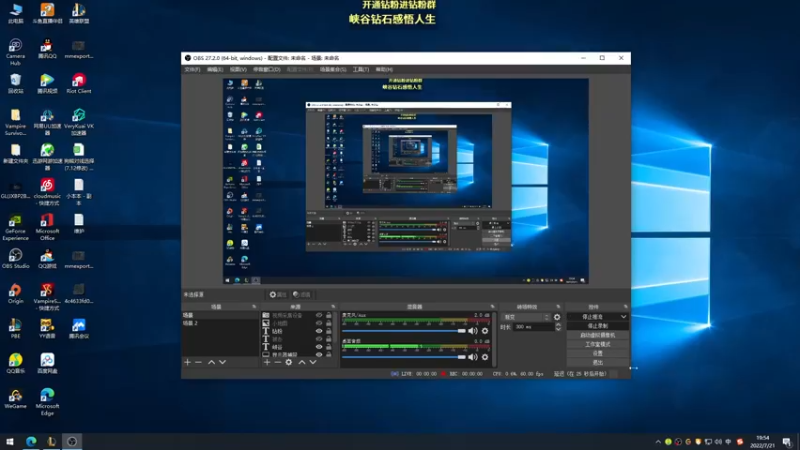Click 麦克风/Aux volume slider
Screen dimensions: 800x450
pos(404,331)
